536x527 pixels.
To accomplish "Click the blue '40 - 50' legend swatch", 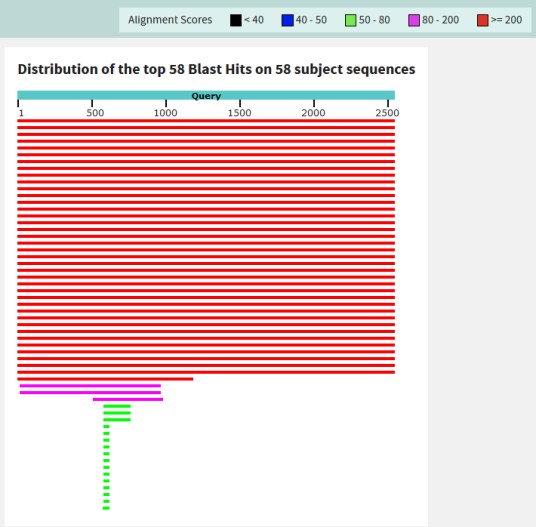I will coord(287,20).
